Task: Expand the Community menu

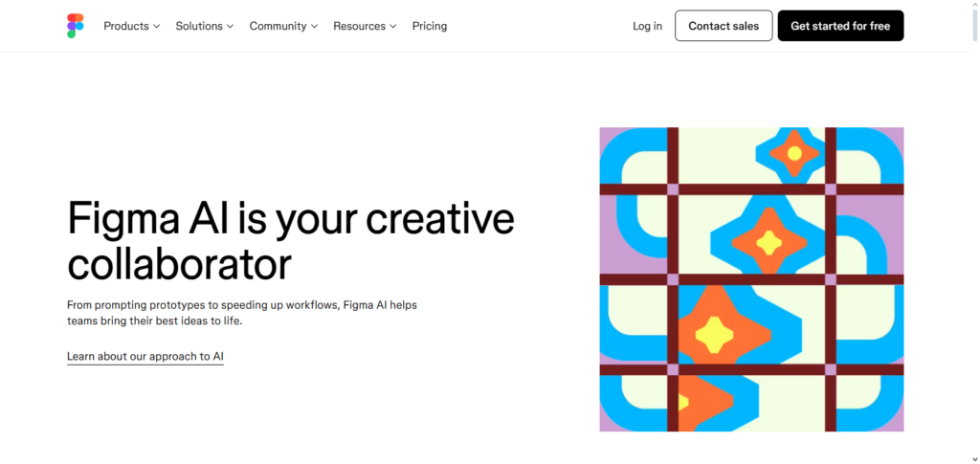Action: [x=283, y=26]
